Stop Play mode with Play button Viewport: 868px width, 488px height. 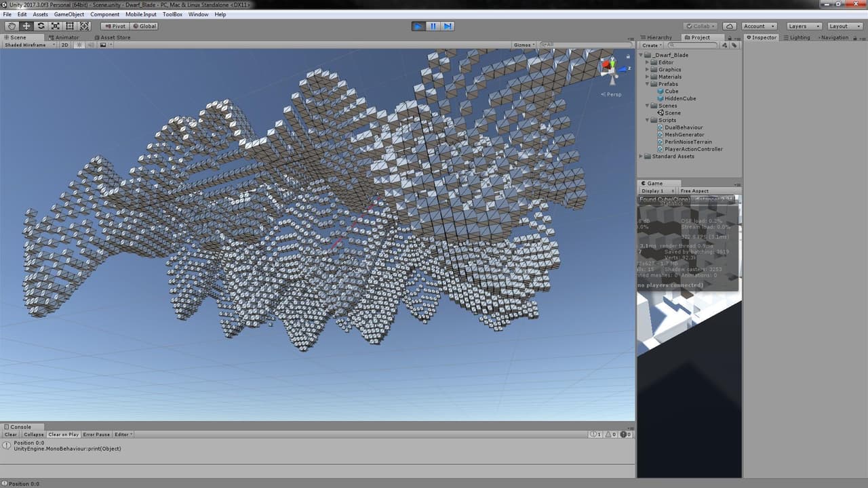point(418,26)
